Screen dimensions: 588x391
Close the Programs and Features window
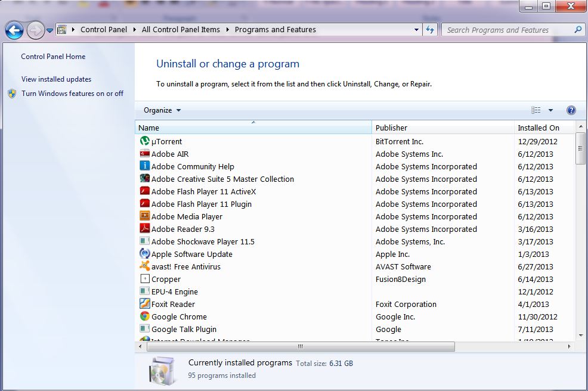tap(571, 7)
